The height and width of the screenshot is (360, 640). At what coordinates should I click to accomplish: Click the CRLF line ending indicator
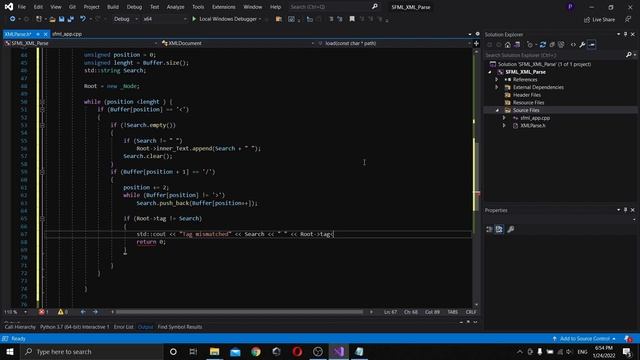[471, 312]
